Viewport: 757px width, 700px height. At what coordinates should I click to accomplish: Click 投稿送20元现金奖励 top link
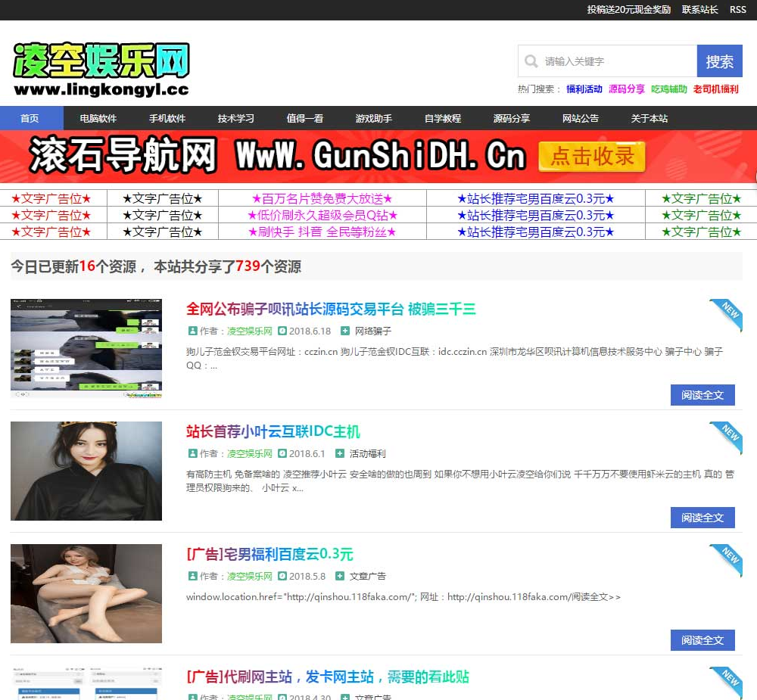(628, 10)
